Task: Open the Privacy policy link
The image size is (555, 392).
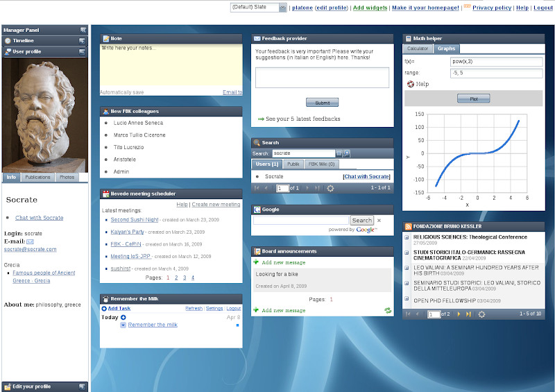Action: coord(492,8)
